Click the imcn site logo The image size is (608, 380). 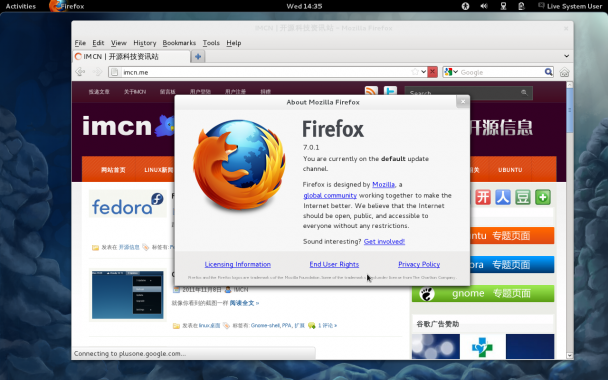tap(128, 126)
